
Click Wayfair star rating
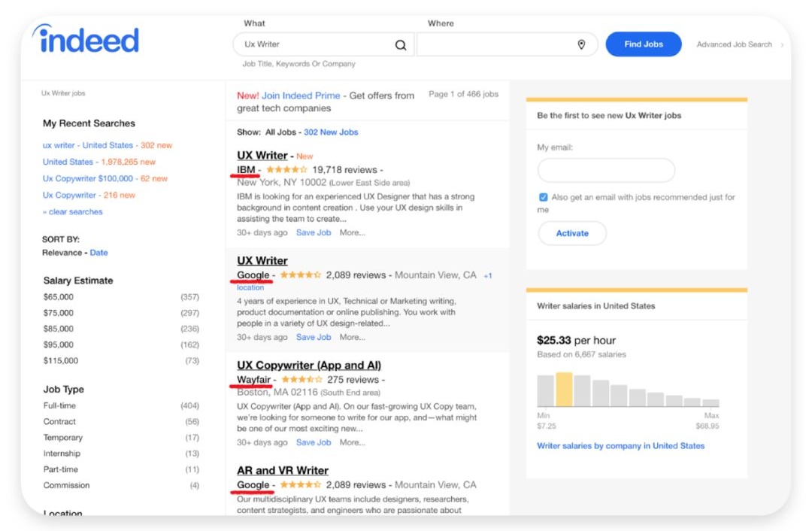pos(301,380)
